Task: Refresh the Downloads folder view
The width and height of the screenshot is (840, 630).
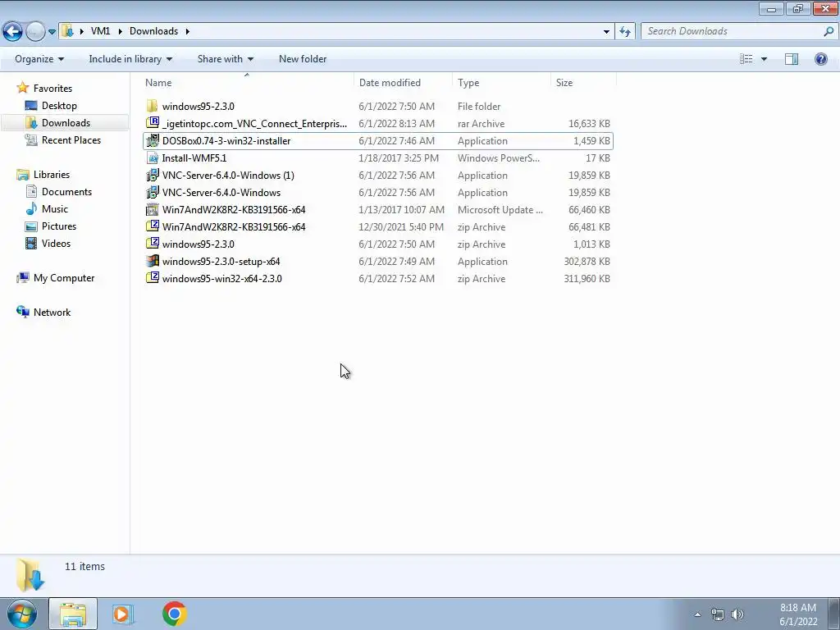Action: coord(624,32)
